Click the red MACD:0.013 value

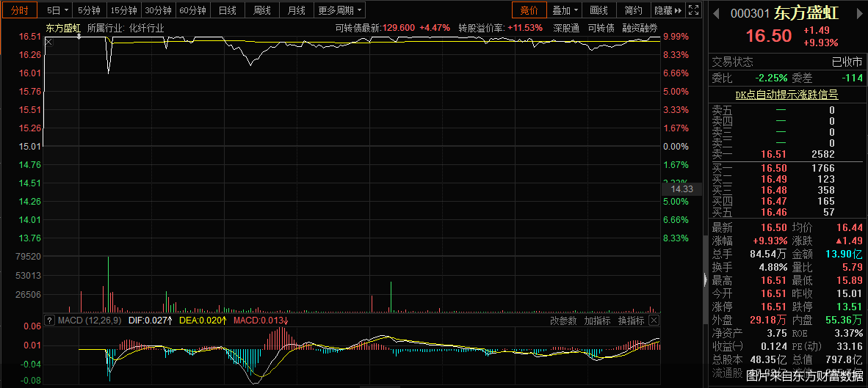click(261, 321)
